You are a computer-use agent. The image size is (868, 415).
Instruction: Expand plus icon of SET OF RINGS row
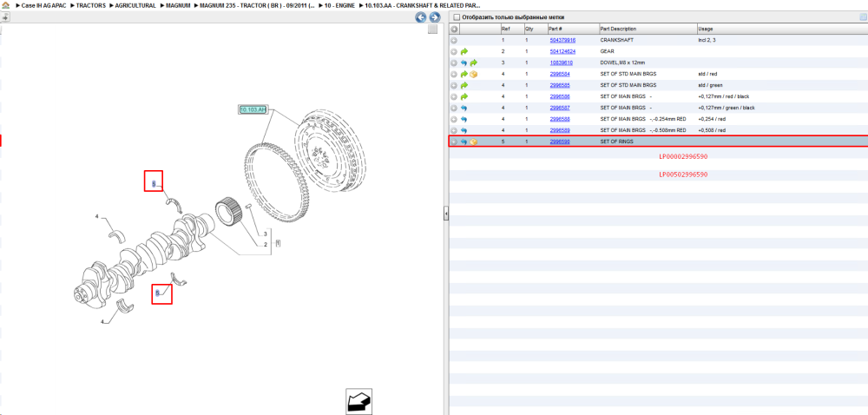click(x=454, y=142)
